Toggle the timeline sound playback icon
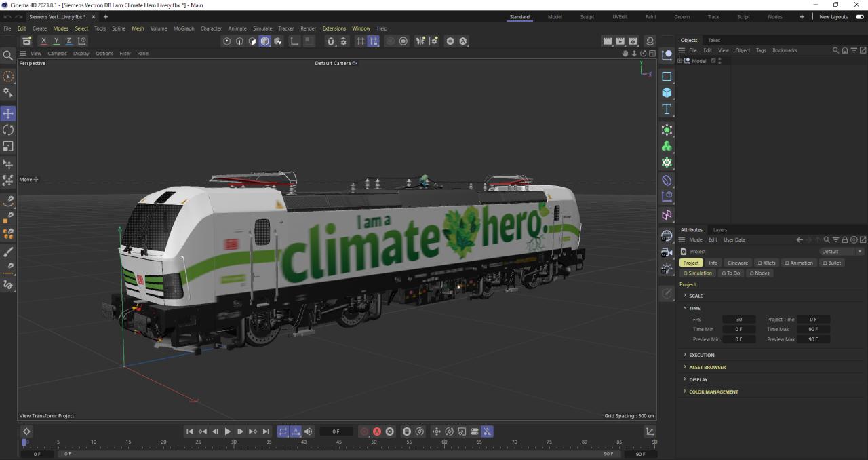Viewport: 868px width, 460px height. tap(309, 432)
